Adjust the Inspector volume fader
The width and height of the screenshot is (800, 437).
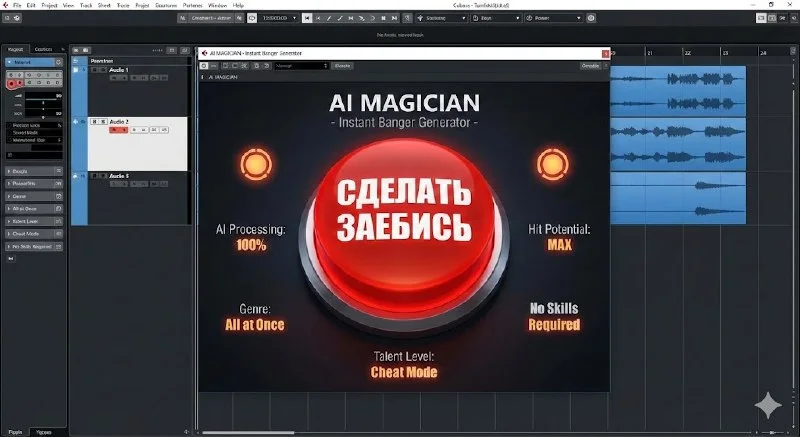[40, 103]
